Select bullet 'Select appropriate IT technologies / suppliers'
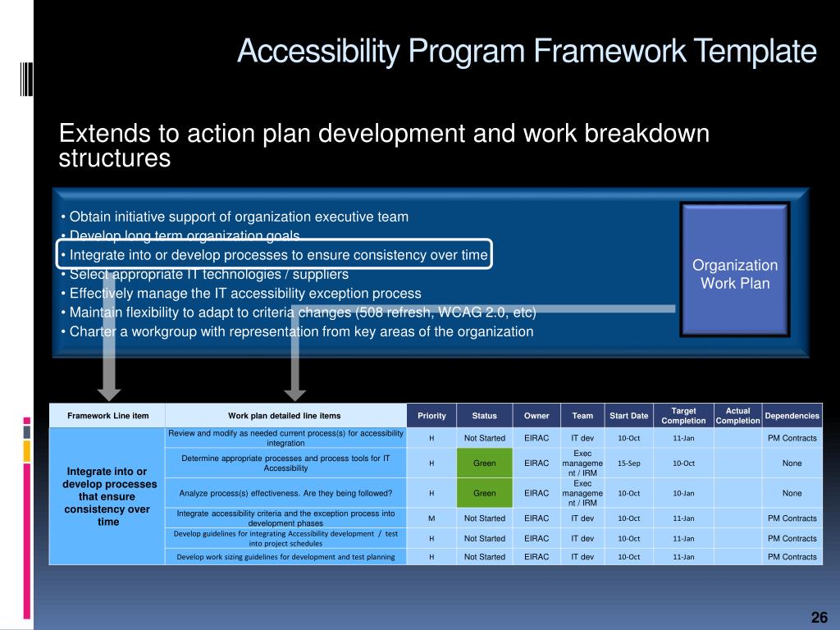The width and height of the screenshot is (840, 630). [204, 274]
